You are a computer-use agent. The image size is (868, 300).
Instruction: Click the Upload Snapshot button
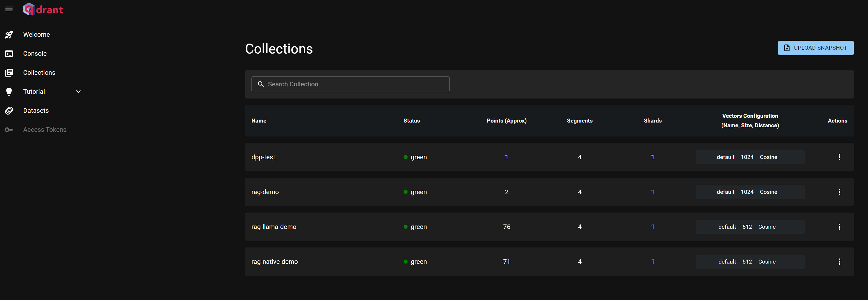tap(815, 48)
